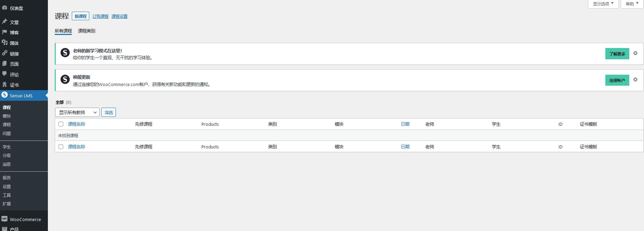This screenshot has width=644, height=231.
Task: Open 分级 in Sensei submenu
Action: [7, 155]
